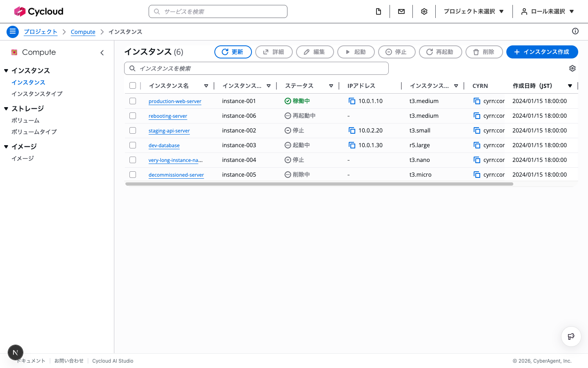Open the info icon beside breadcrumb
Viewport: 588px width, 368px height.
pyautogui.click(x=575, y=31)
